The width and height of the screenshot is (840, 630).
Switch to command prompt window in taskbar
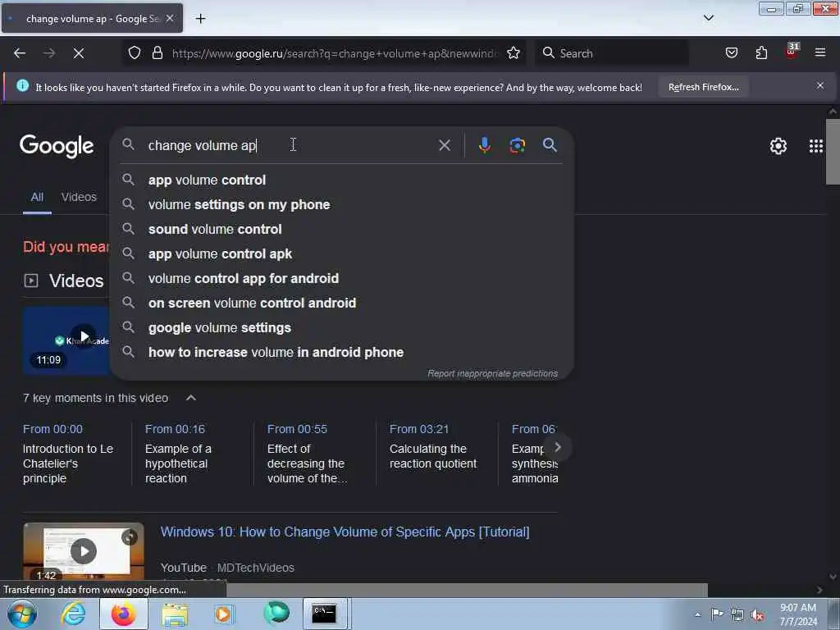[x=325, y=614]
